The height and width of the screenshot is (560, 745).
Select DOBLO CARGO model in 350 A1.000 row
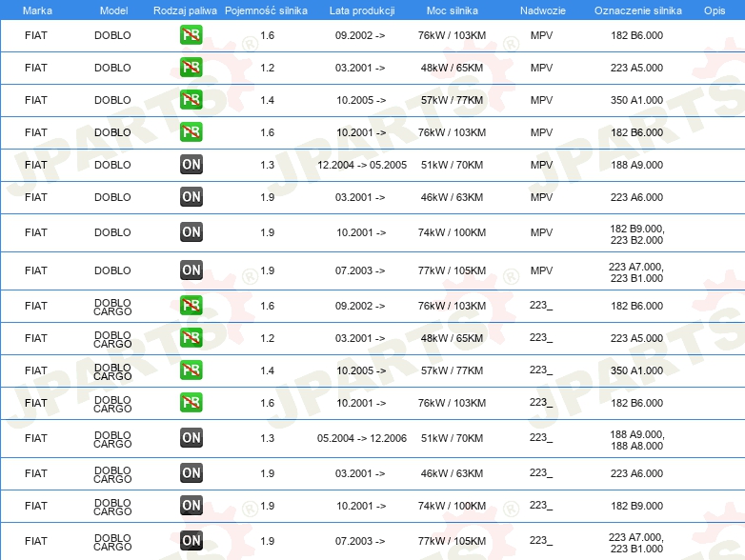(112, 371)
